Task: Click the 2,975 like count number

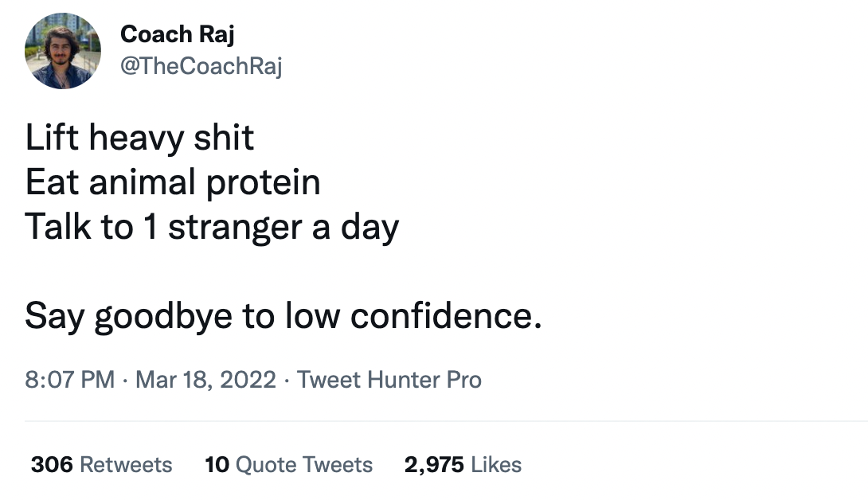Action: 434,464
